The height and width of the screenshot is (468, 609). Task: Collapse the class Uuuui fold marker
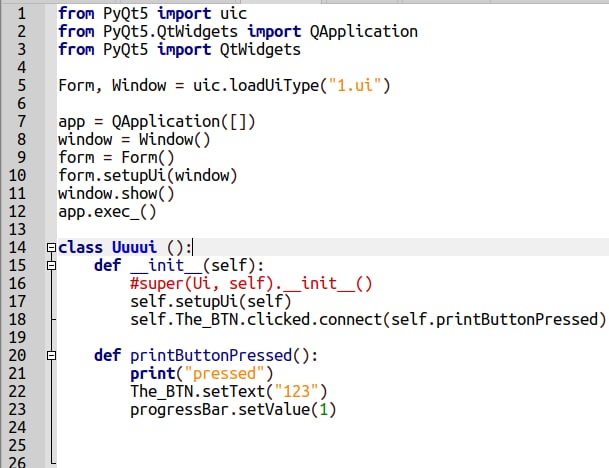click(51, 247)
